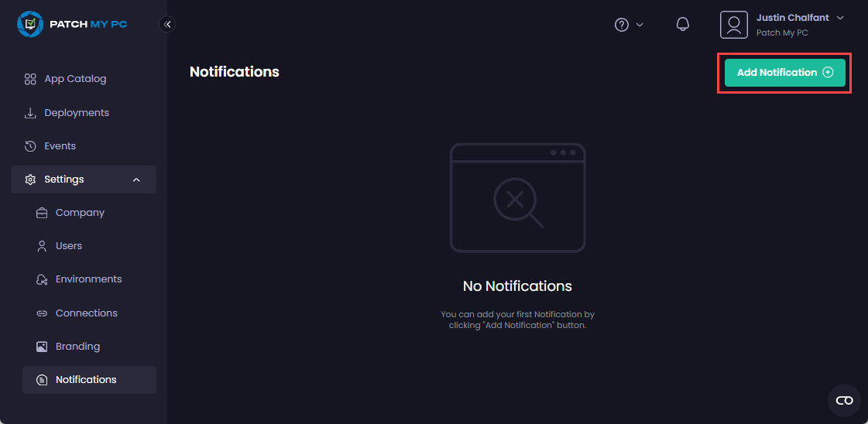
Task: Click the user profile avatar icon
Action: tap(733, 25)
